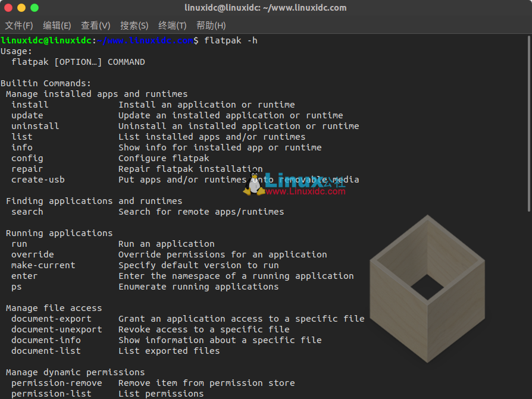This screenshot has height=399, width=532.
Task: Click the 'document-list' command name
Action: coord(46,351)
